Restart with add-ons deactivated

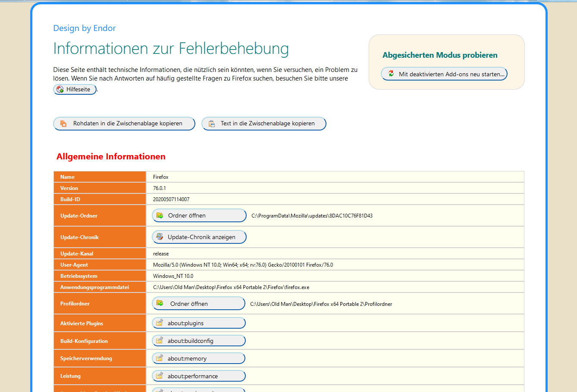point(451,74)
